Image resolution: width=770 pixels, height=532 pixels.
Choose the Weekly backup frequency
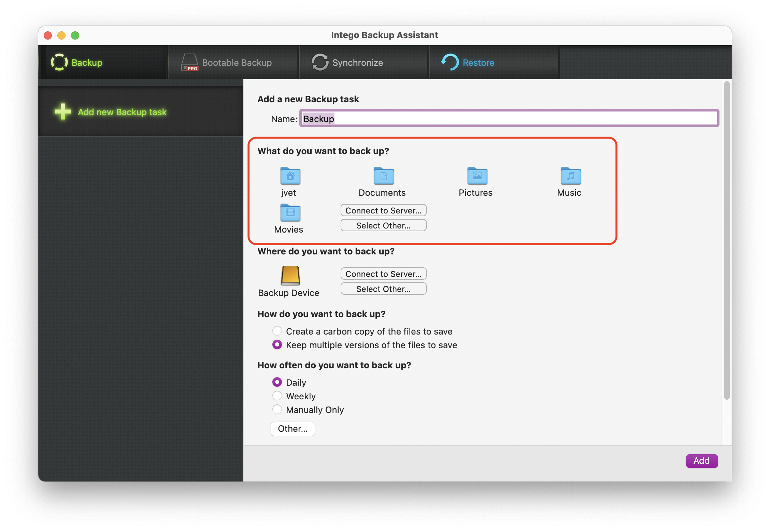[277, 396]
